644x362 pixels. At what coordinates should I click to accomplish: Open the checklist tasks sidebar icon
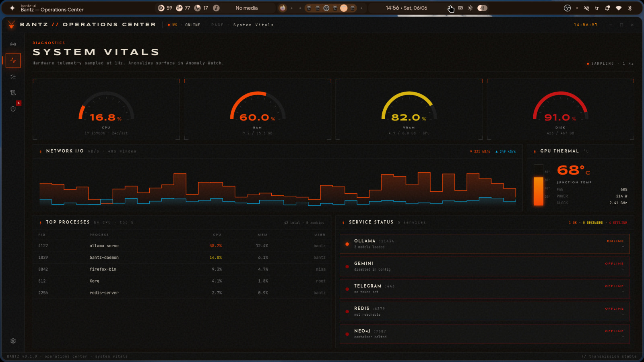[13, 77]
